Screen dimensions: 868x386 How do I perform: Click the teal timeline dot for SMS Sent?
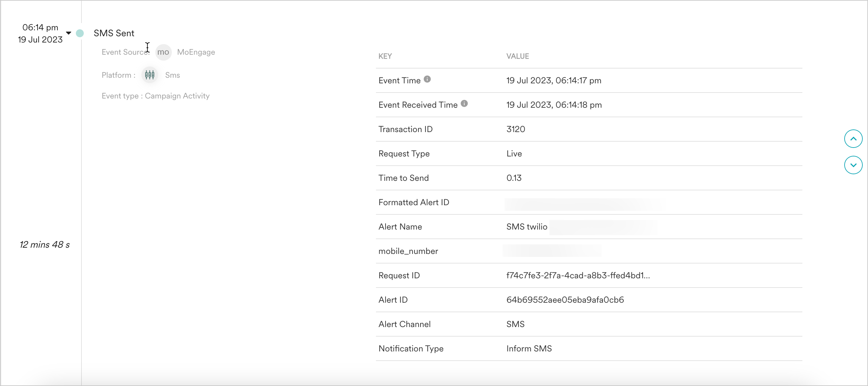point(80,33)
